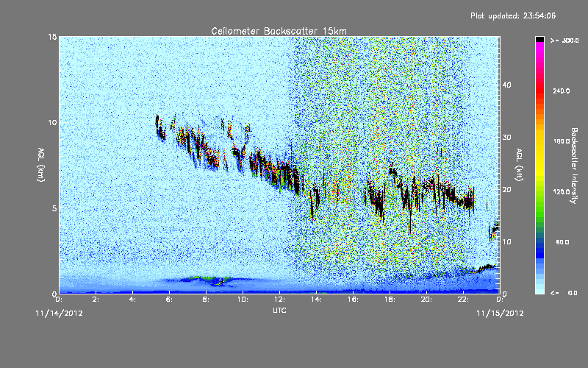Click the "<= 0.0" colorbar minimum label
The width and height of the screenshot is (588, 368).
(564, 293)
